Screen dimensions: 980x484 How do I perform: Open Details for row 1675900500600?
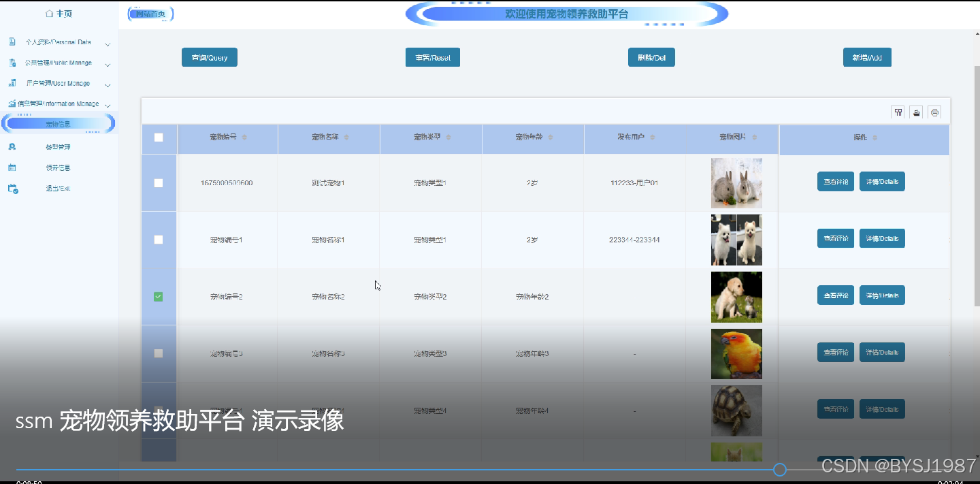(882, 182)
